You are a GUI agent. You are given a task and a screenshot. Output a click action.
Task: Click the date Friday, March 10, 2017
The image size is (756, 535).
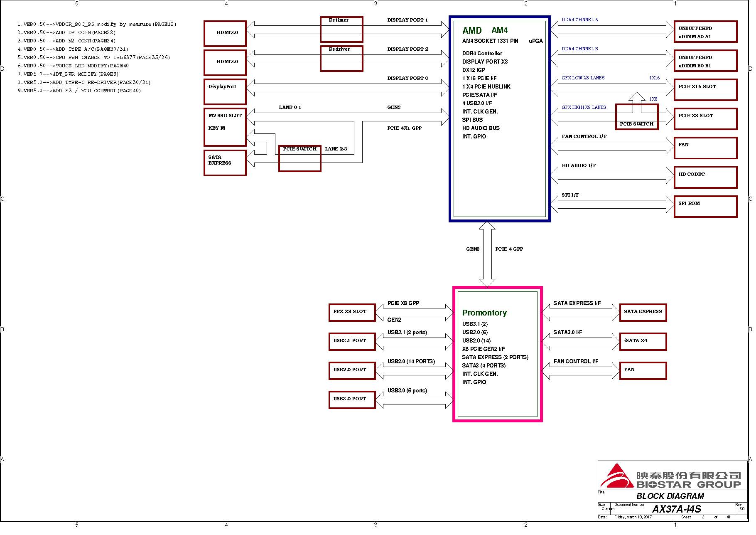pyautogui.click(x=633, y=517)
